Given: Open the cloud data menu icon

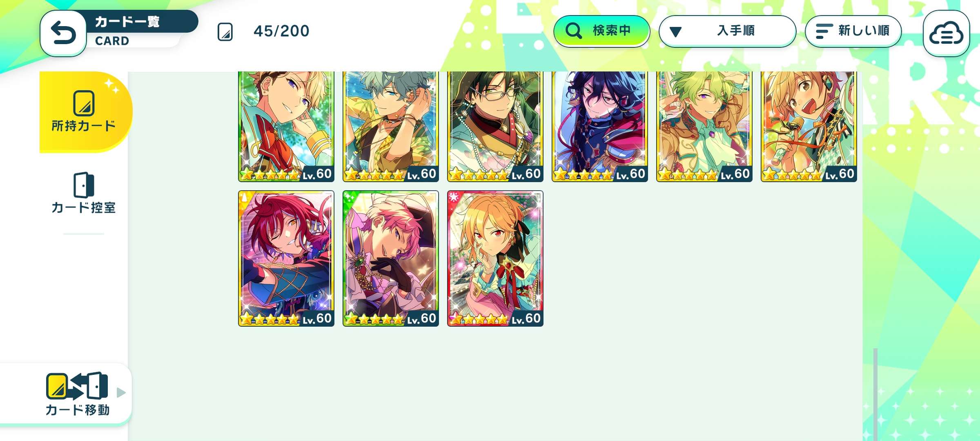Looking at the screenshot, I should tap(946, 33).
